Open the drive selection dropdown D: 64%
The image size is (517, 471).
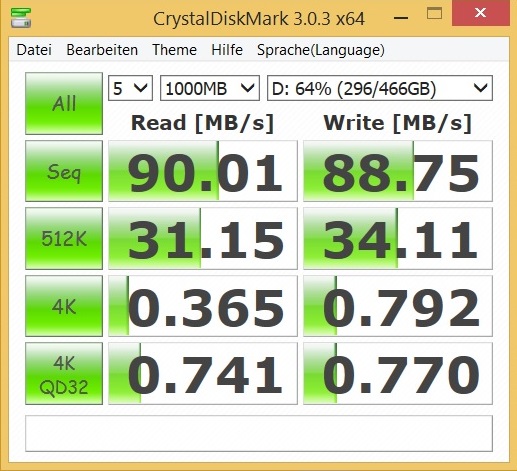click(x=380, y=88)
